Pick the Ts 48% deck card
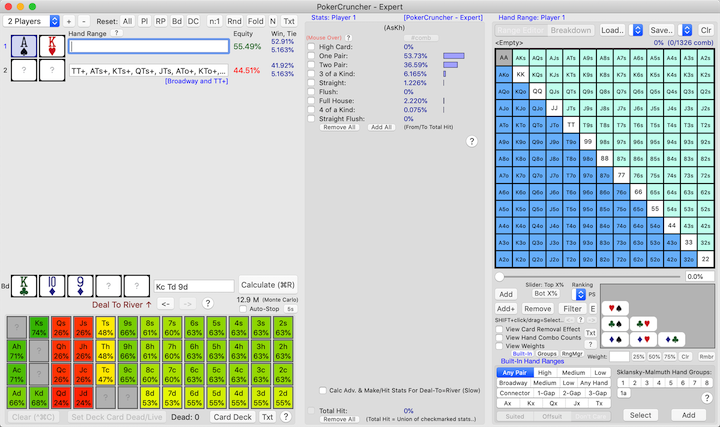Viewport: 720px width, 427px height. click(106, 327)
